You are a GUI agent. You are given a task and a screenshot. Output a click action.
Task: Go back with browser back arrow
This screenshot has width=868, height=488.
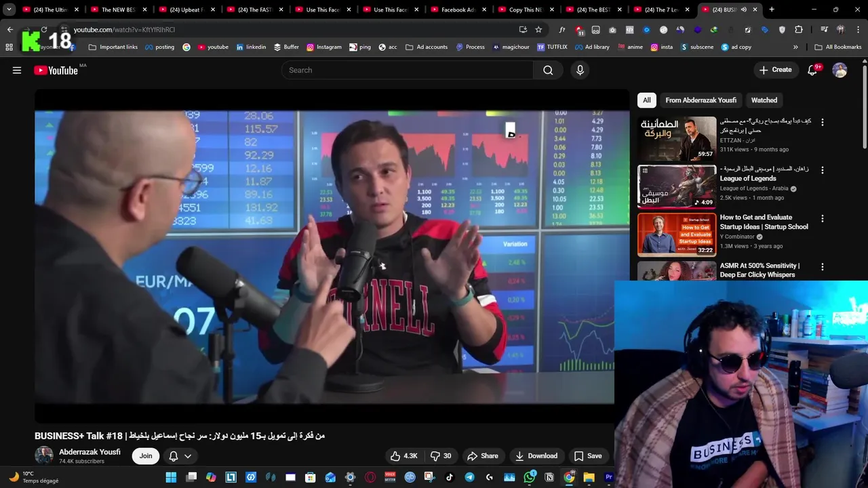click(9, 30)
